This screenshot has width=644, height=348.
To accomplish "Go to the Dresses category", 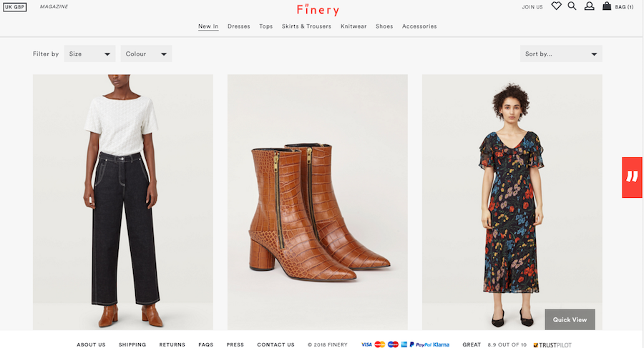I will [239, 26].
